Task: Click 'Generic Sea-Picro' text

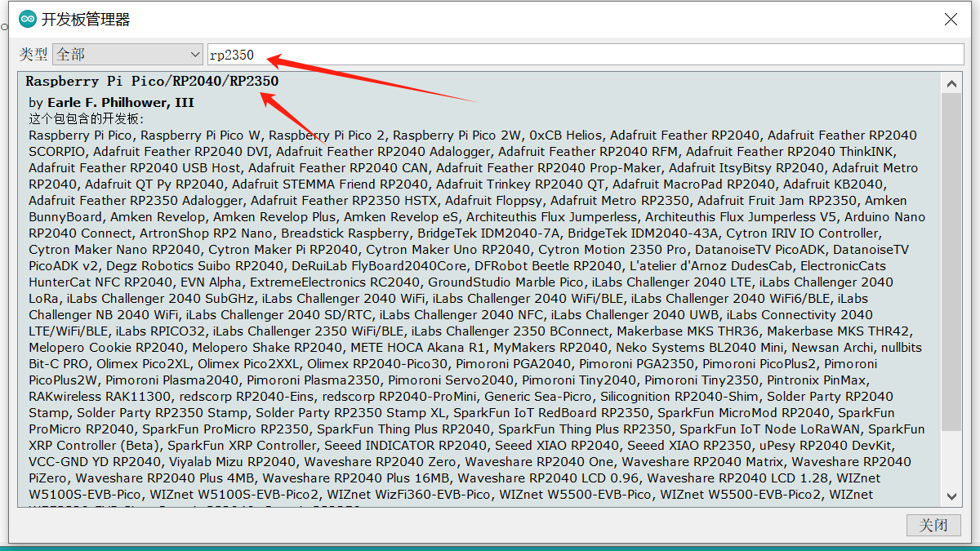Action: (537, 397)
